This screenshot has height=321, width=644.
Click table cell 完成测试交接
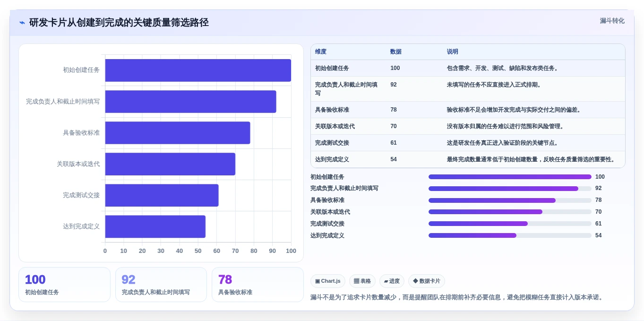point(332,143)
